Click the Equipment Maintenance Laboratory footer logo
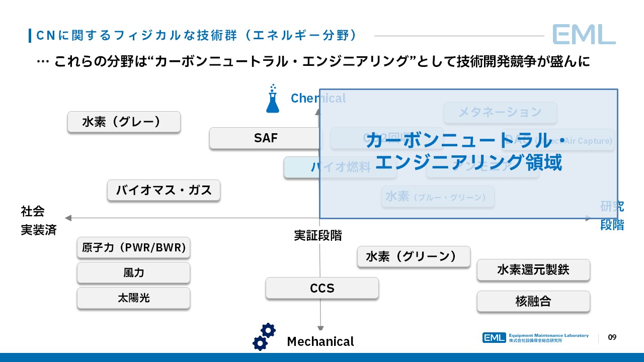 tap(535, 338)
